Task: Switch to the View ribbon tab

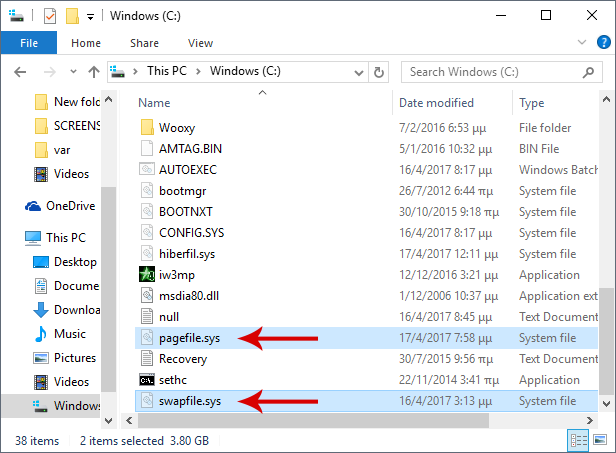Action: coord(200,43)
